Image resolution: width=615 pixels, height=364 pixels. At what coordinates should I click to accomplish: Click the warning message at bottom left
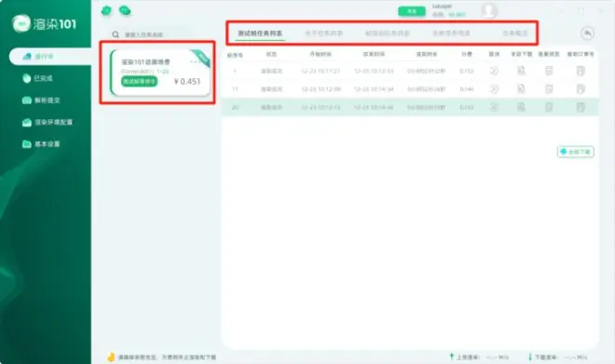pos(167,357)
